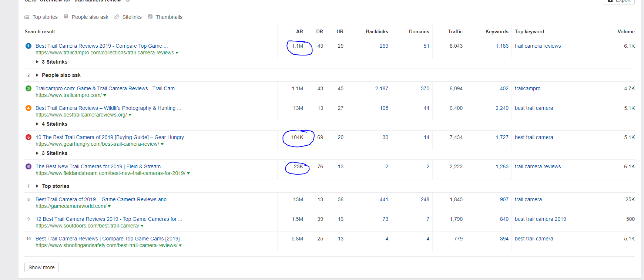The height and width of the screenshot is (280, 644).
Task: Click the purple position 6 badge
Action: pos(28,166)
